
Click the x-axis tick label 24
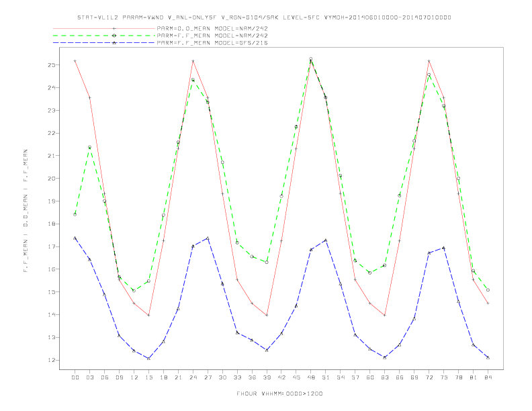tap(193, 377)
